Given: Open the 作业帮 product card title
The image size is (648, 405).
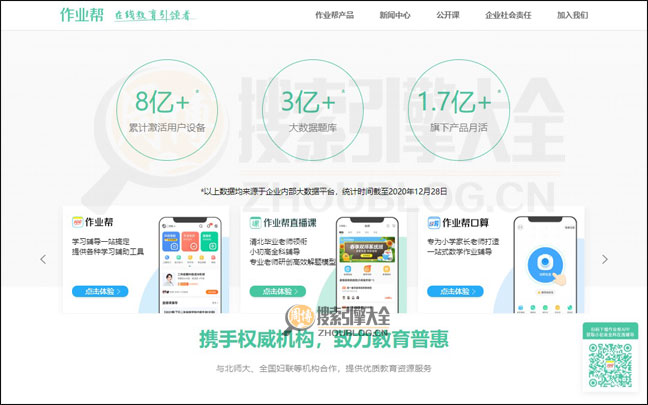Looking at the screenshot, I should click(x=99, y=222).
